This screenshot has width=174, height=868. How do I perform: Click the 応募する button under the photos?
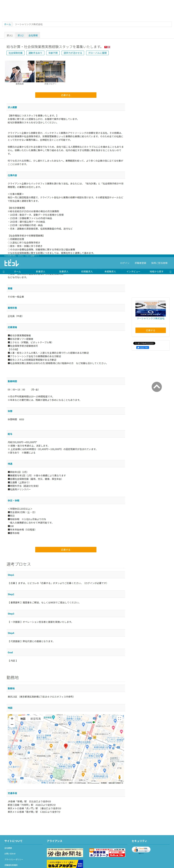(x=66, y=95)
